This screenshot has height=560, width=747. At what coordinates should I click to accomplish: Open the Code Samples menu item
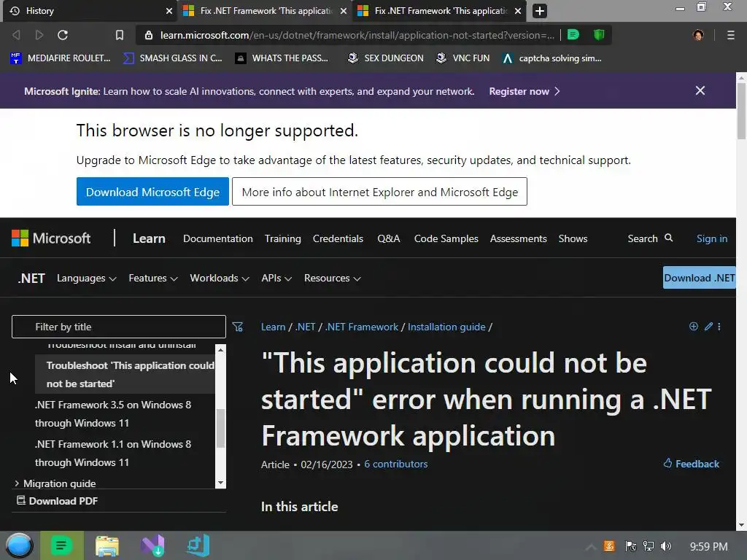[x=446, y=238]
